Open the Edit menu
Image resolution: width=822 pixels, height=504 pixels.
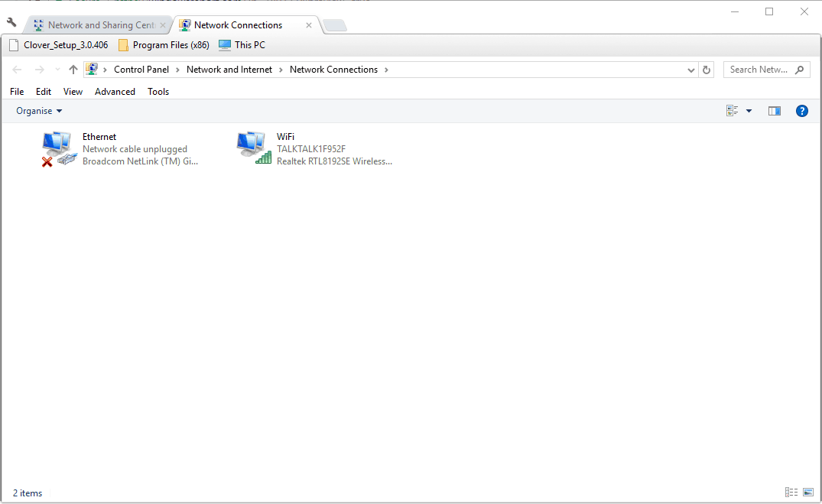[44, 92]
